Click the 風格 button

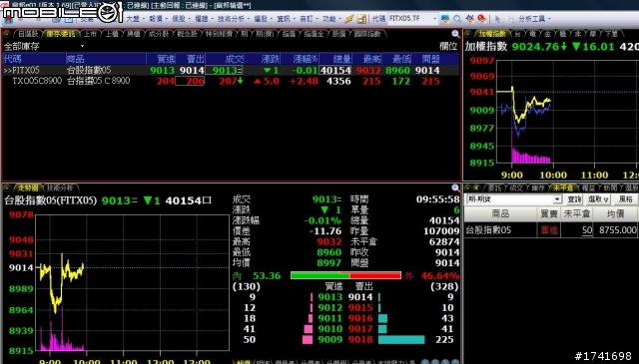(625, 199)
